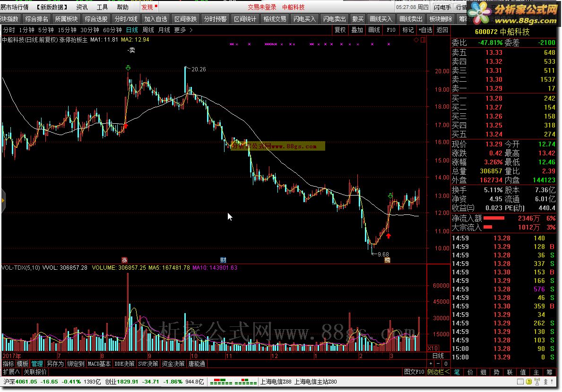Select the 15分钟 period

coord(67,30)
